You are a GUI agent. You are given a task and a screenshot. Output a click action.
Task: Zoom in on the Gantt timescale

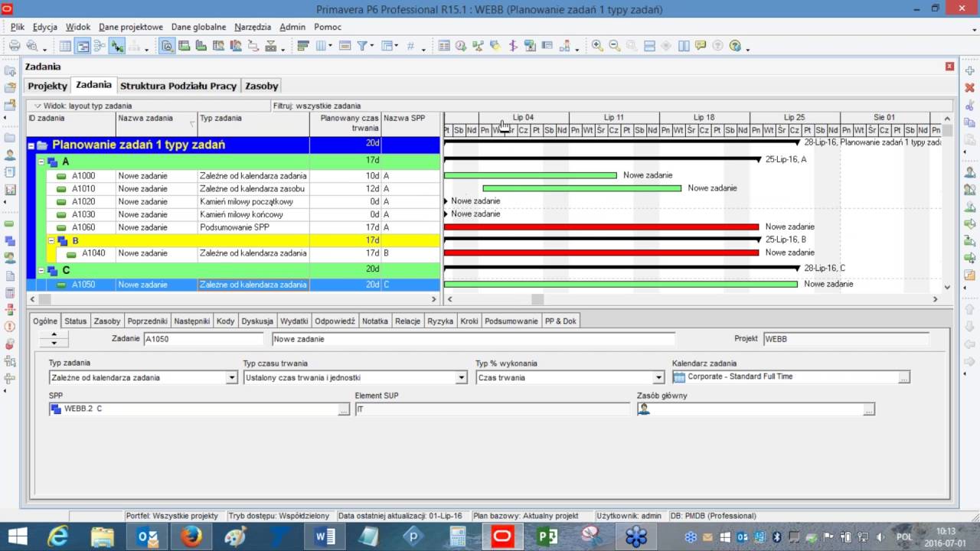597,46
